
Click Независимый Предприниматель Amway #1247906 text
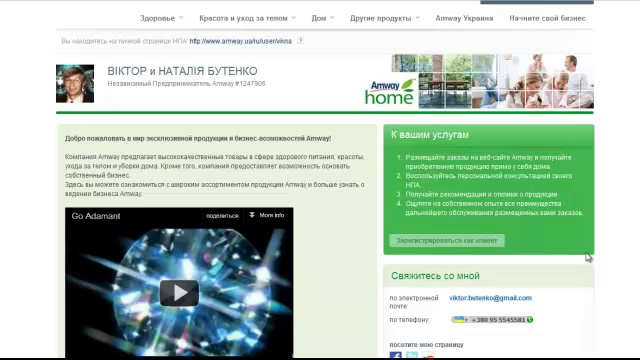tap(187, 84)
